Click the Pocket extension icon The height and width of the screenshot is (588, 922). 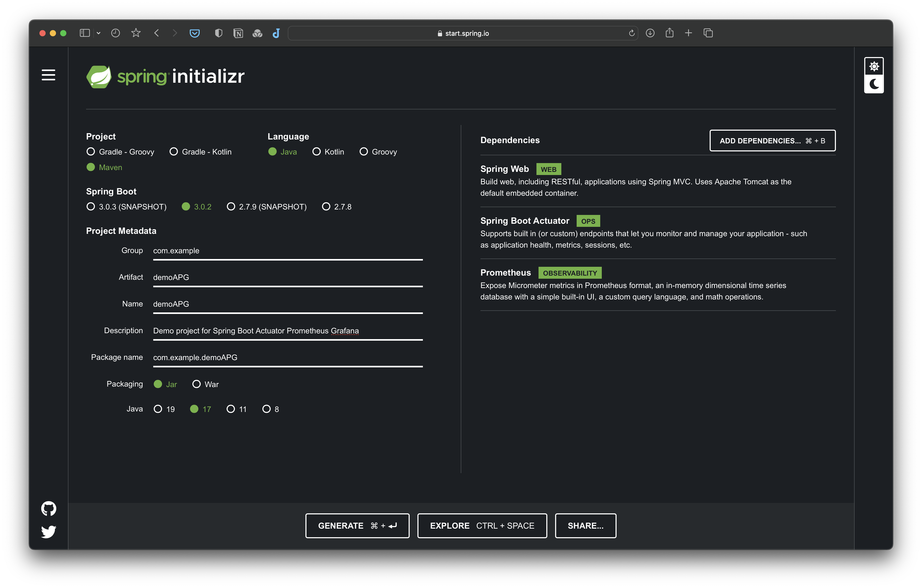coord(194,33)
